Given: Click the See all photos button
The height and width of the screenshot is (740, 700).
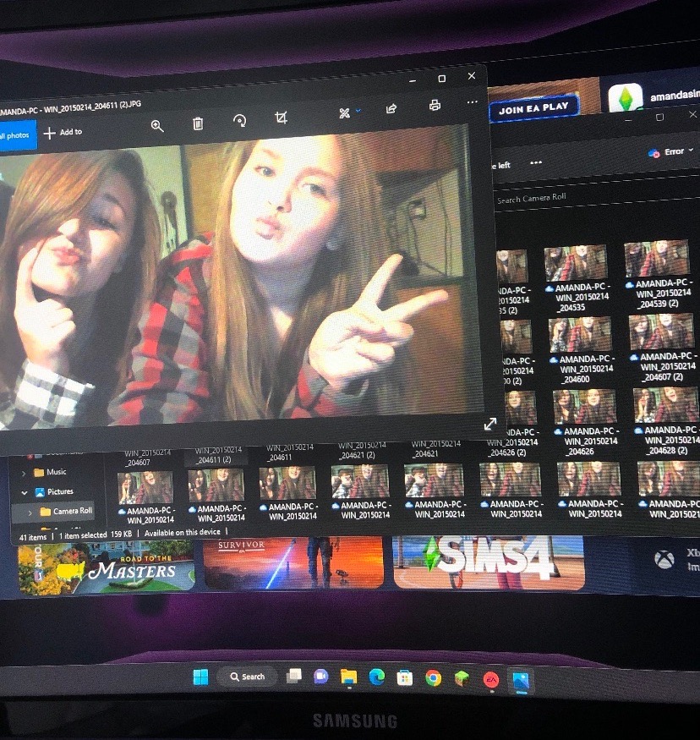Looking at the screenshot, I should (16, 135).
